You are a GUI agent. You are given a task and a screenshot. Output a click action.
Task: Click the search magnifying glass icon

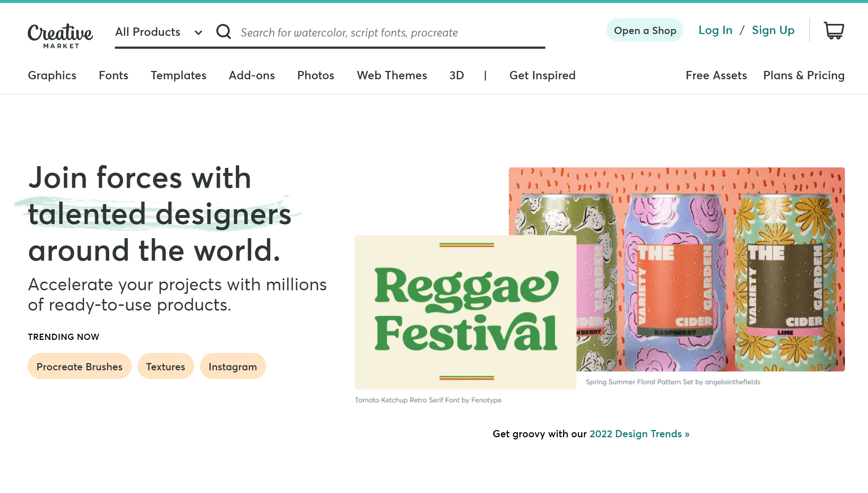pos(224,32)
